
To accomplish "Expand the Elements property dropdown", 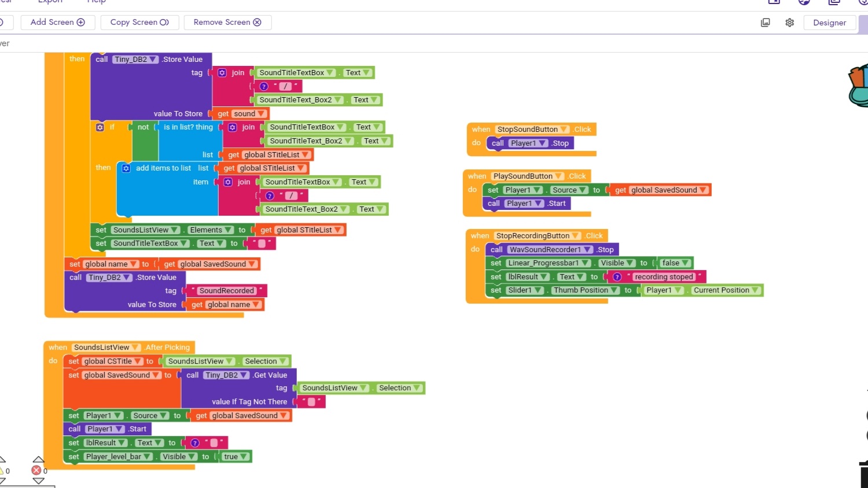I will point(229,230).
